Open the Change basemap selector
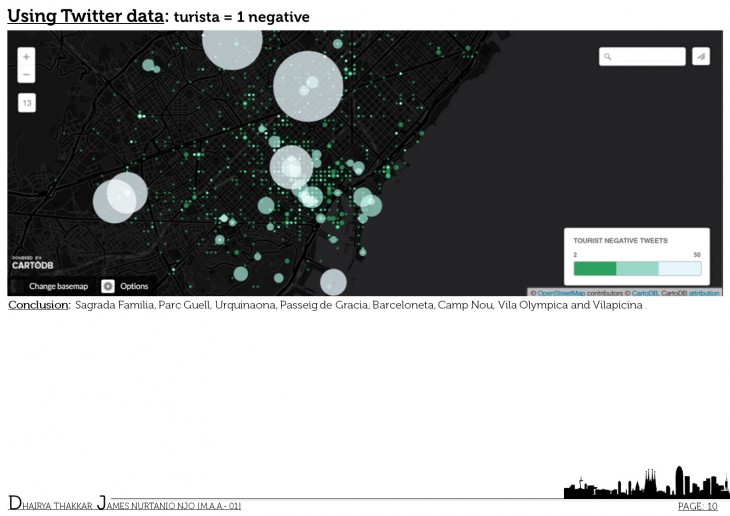The image size is (730, 516). pos(58,286)
